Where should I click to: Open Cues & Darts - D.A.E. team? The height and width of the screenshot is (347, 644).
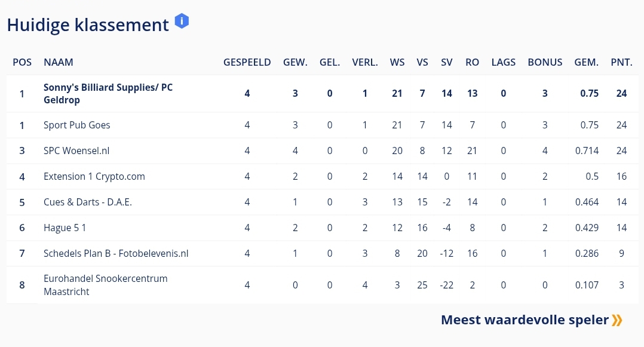(87, 202)
